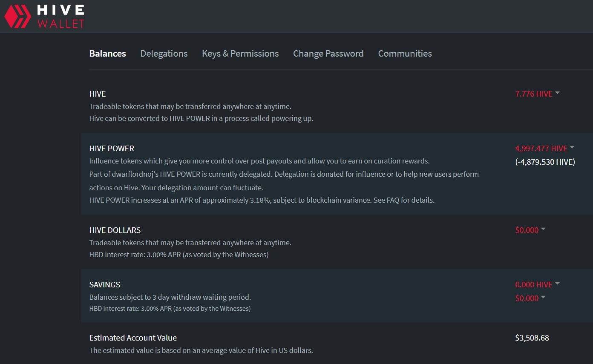This screenshot has width=593, height=364.
Task: Select the SAVINGS heading
Action: [x=105, y=285]
